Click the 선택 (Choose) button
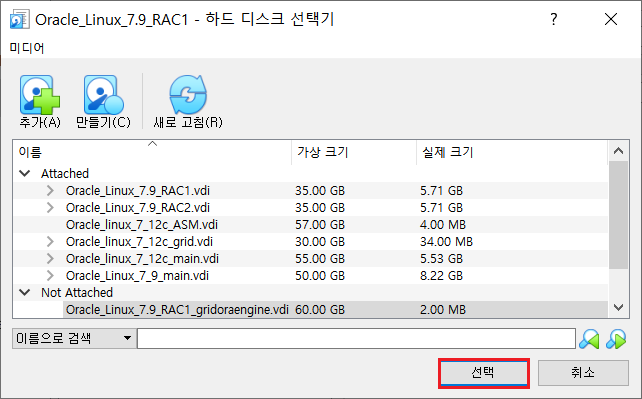 (x=484, y=373)
